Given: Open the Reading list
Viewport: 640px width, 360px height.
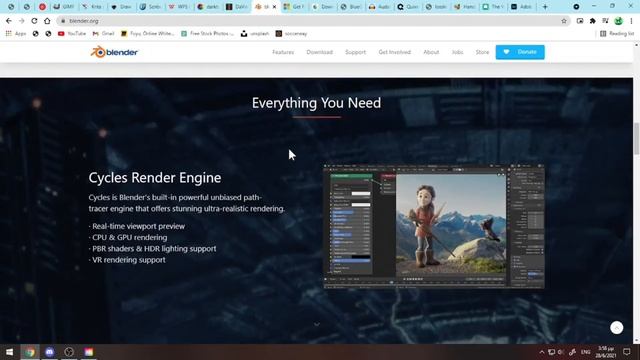Looking at the screenshot, I should coord(617,33).
